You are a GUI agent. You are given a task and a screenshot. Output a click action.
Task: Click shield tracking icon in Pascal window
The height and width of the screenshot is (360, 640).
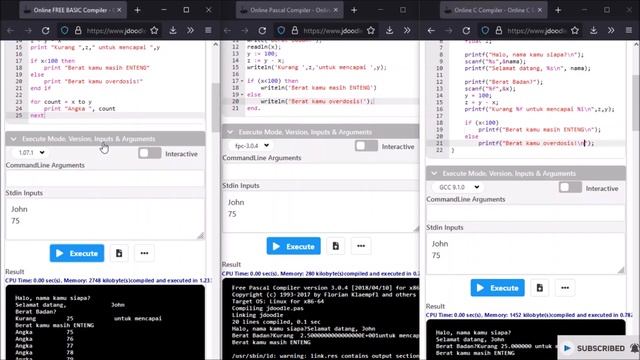pos(281,30)
